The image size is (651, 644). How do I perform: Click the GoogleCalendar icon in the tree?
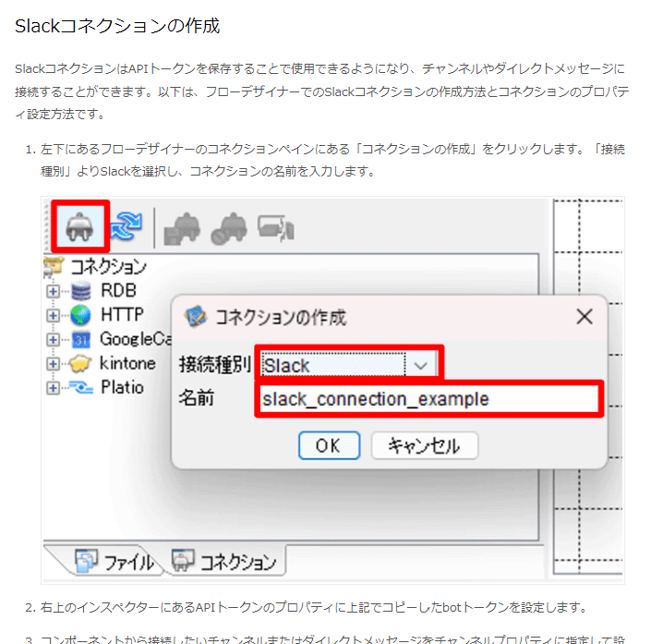coord(81,340)
